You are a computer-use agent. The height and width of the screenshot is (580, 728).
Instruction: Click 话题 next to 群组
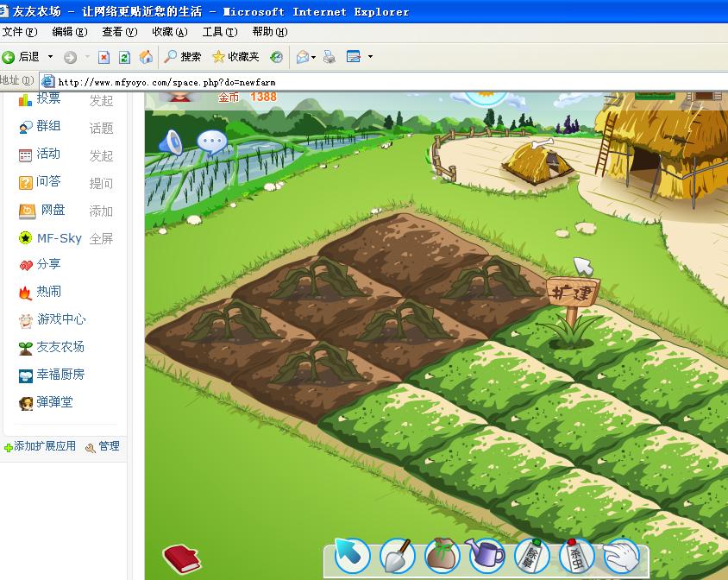click(101, 128)
